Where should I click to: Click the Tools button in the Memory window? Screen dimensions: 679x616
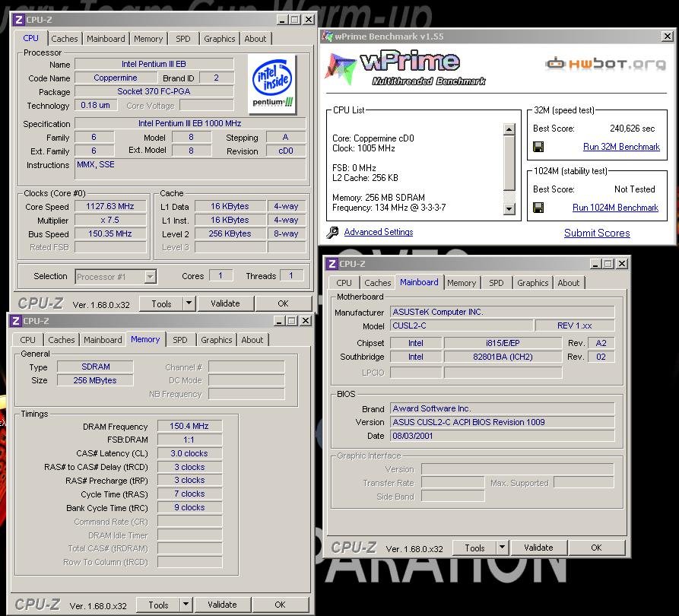(158, 605)
